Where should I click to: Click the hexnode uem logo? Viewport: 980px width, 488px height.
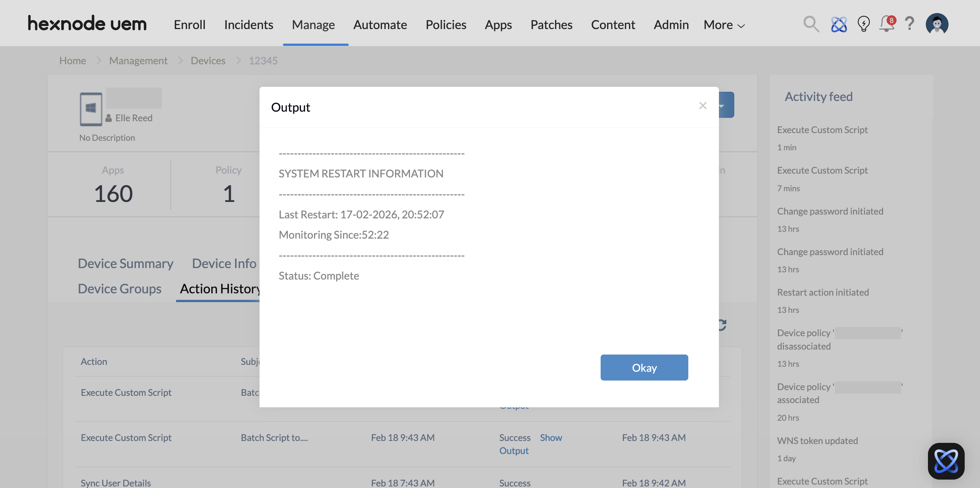point(87,24)
